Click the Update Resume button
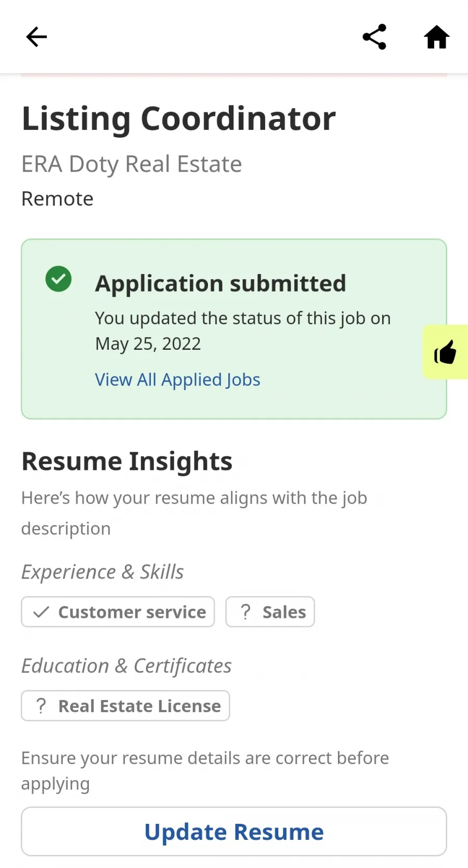 234,832
